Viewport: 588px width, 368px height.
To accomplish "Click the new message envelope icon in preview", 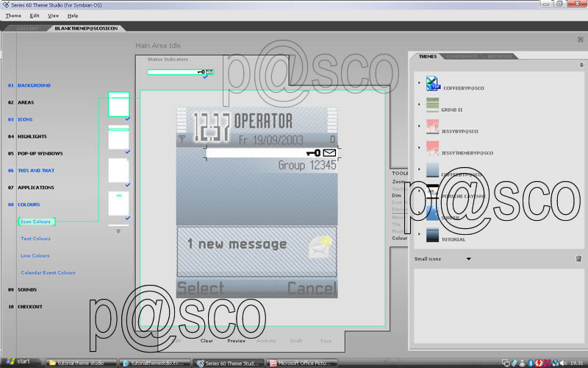I will coord(320,247).
